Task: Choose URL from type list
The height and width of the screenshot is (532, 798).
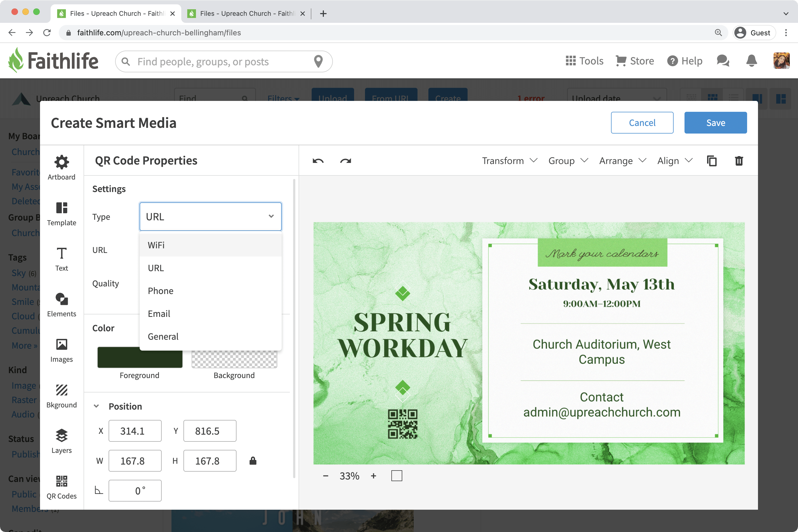Action: [210, 268]
